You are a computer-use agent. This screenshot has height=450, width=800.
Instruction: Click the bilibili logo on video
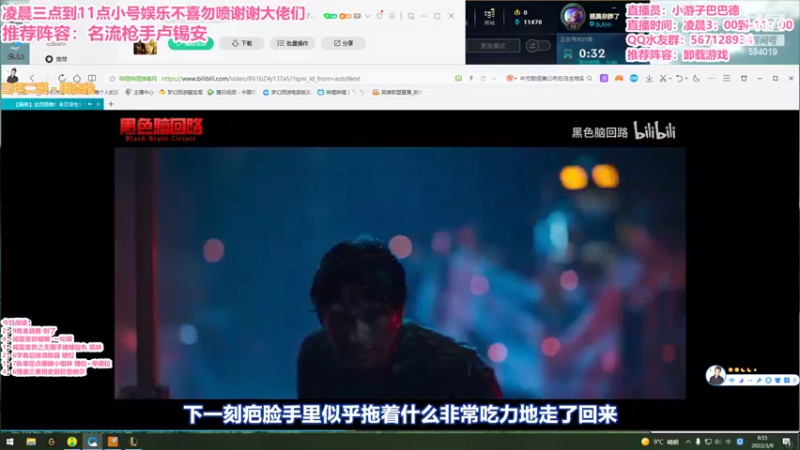point(655,131)
